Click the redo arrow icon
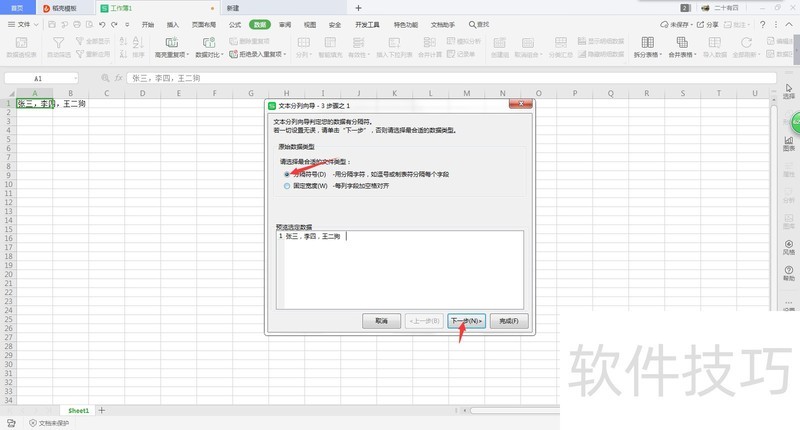Image resolution: width=800 pixels, height=430 pixels. (114, 24)
